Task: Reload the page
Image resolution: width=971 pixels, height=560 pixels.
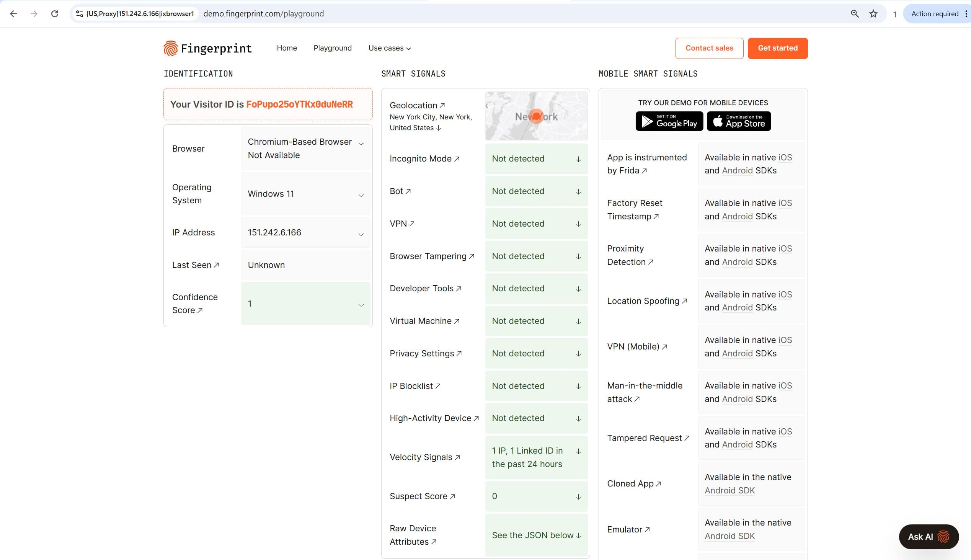Action: 55,14
